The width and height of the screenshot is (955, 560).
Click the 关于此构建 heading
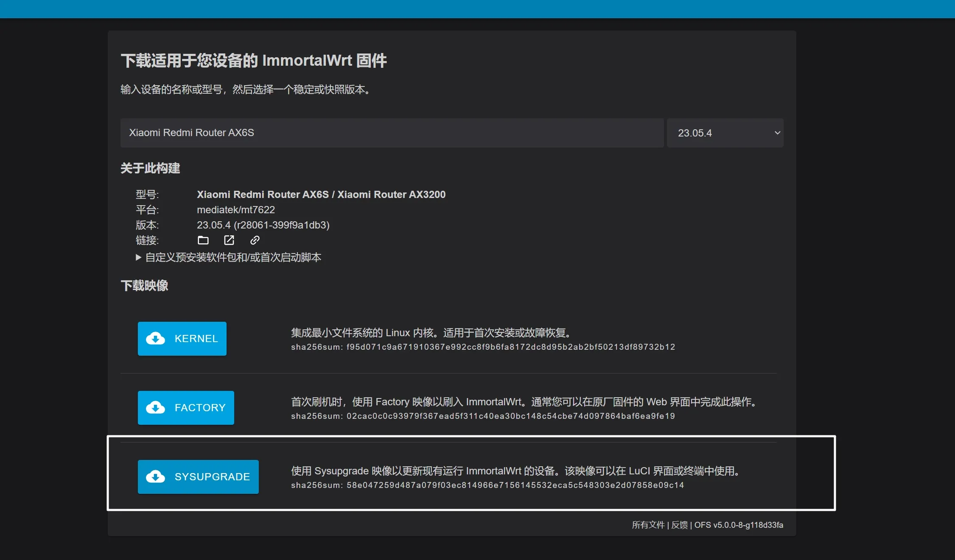point(150,168)
